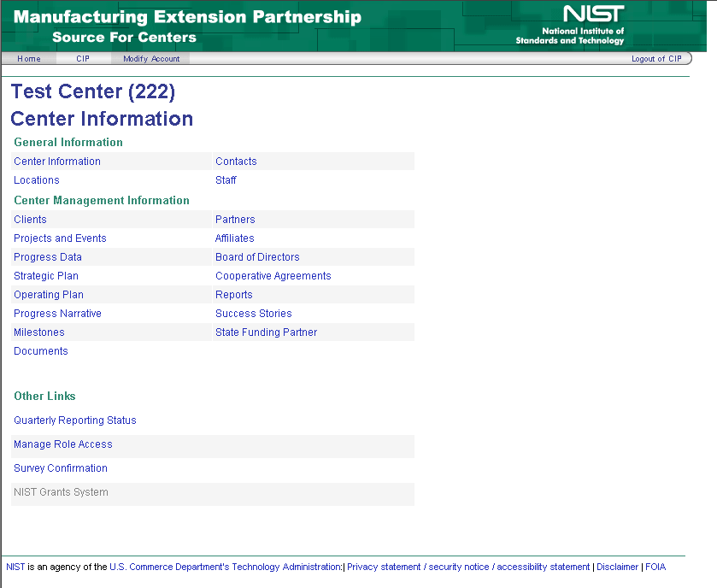717x588 pixels.
Task: Click Logout of CIP
Action: (656, 58)
